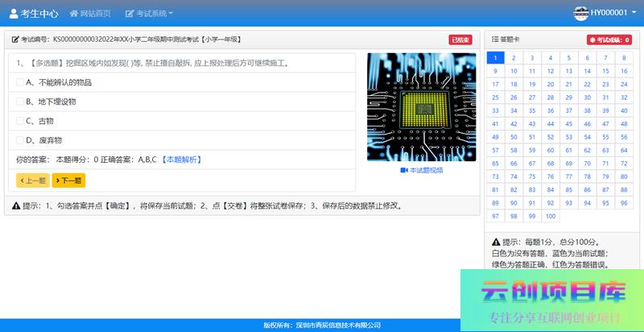Viewport: 644px width, 332px height.
Task: Jump to question 64
Action: point(625,151)
